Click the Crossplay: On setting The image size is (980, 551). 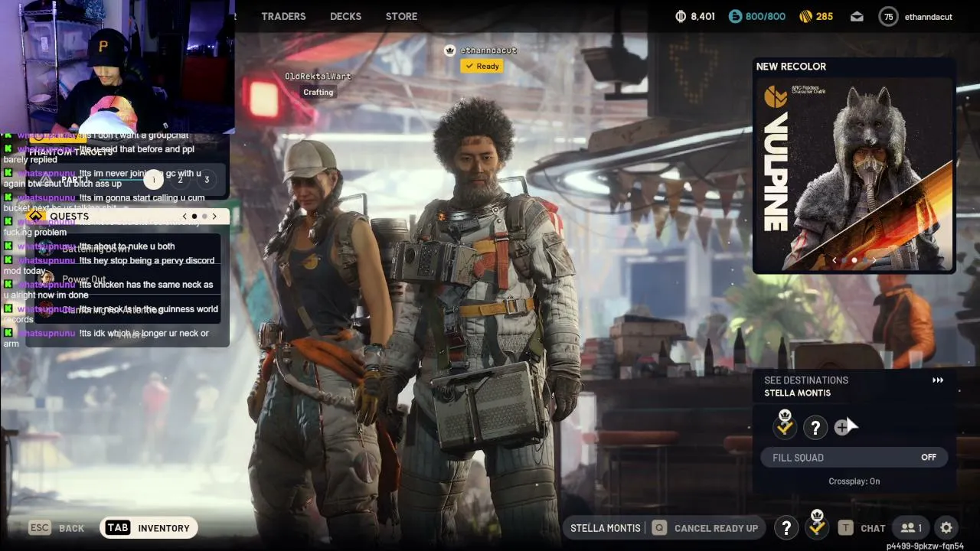point(854,481)
